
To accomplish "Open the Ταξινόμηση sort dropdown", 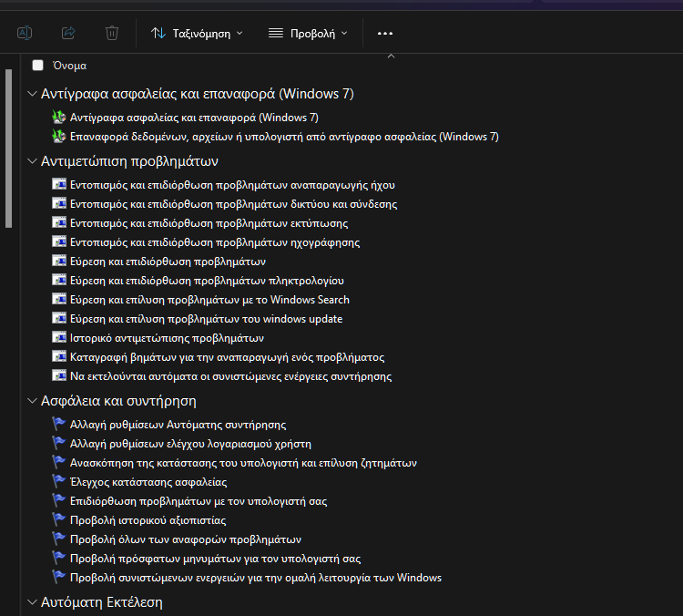I will click(x=197, y=34).
